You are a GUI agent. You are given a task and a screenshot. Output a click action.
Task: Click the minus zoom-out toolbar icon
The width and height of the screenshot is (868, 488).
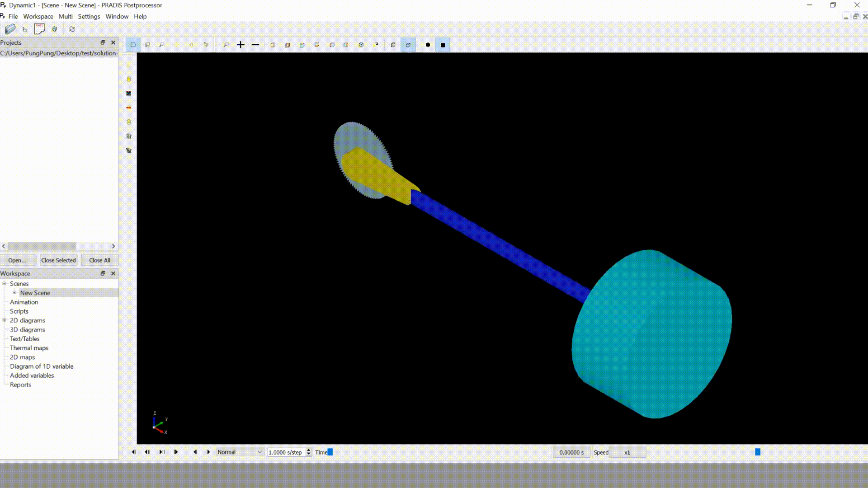pyautogui.click(x=255, y=45)
